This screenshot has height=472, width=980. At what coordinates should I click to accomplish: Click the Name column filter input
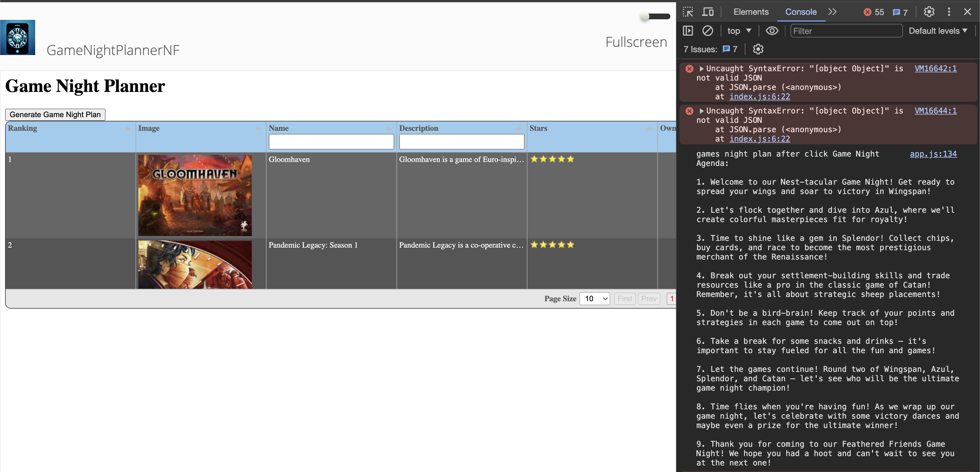331,141
